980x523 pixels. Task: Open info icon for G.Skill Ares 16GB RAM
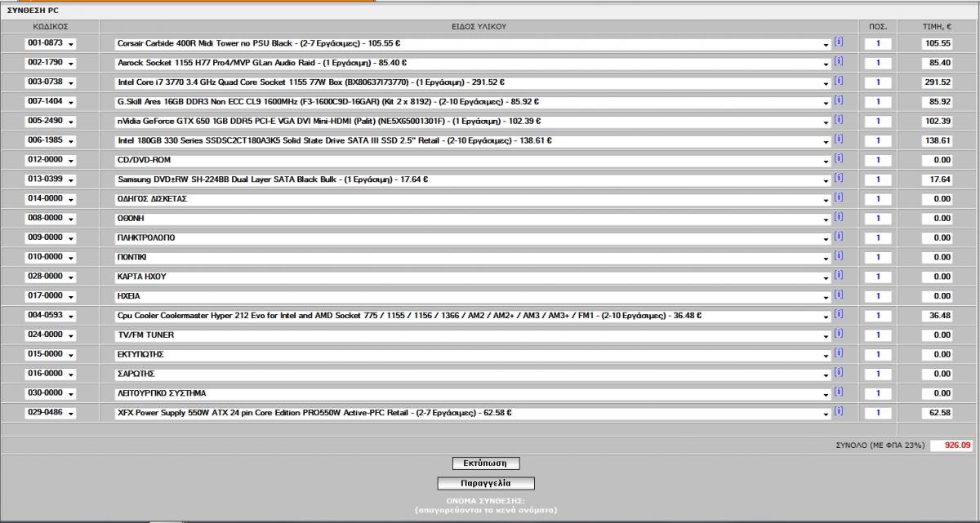(x=839, y=100)
